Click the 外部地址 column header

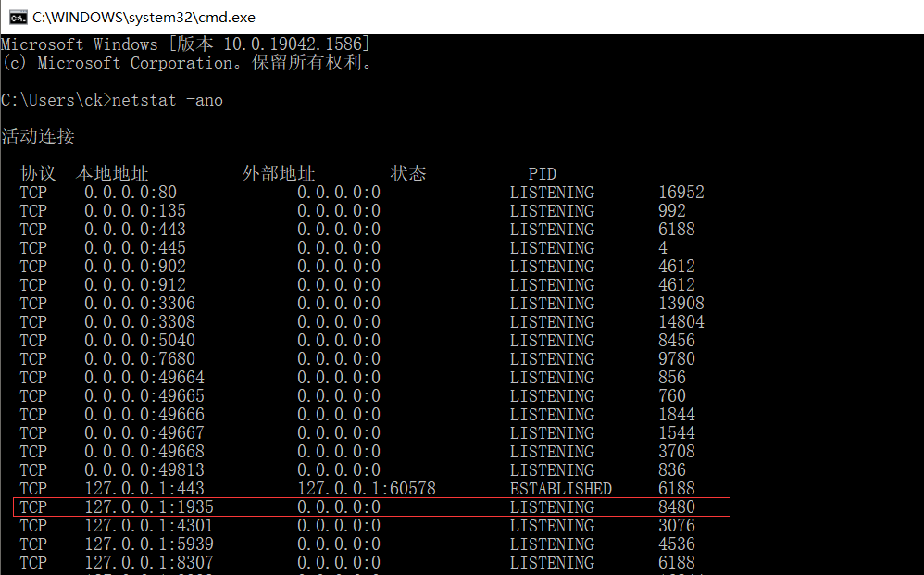pyautogui.click(x=279, y=174)
